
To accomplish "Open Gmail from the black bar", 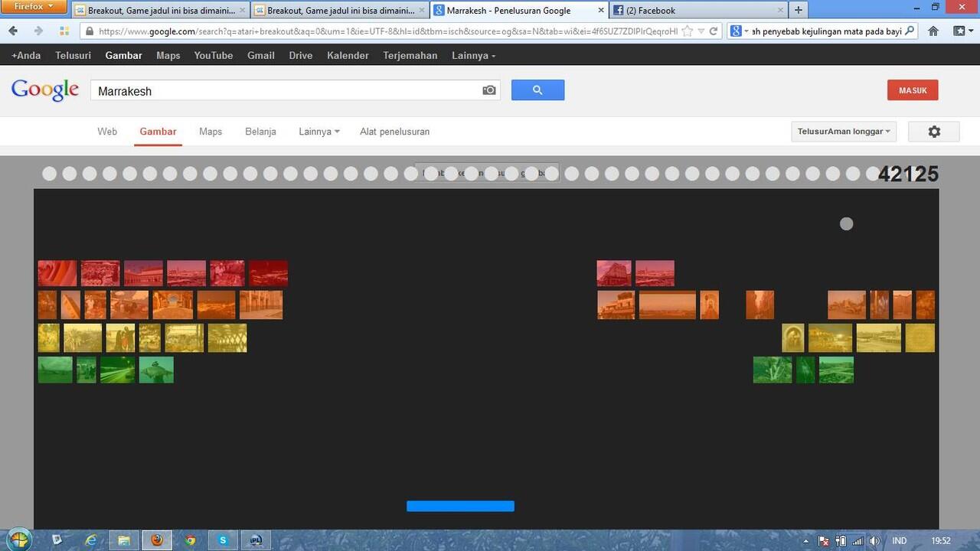I will click(x=260, y=55).
